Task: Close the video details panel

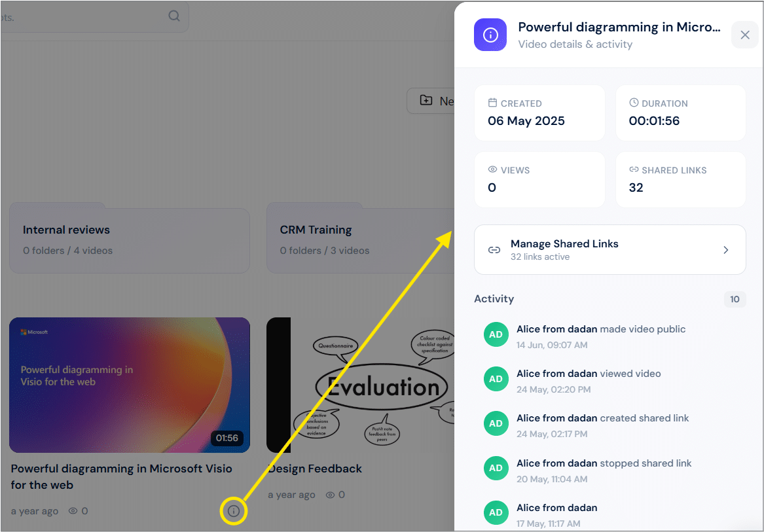Action: (x=745, y=35)
